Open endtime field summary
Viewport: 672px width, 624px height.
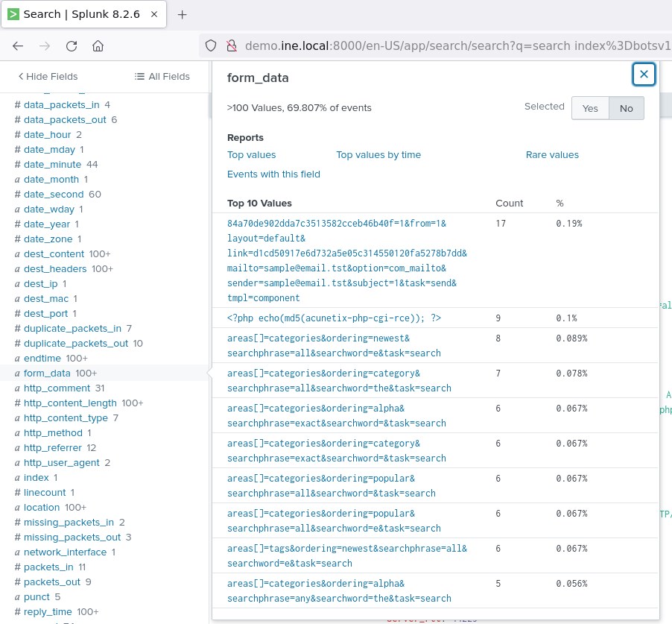pos(42,358)
